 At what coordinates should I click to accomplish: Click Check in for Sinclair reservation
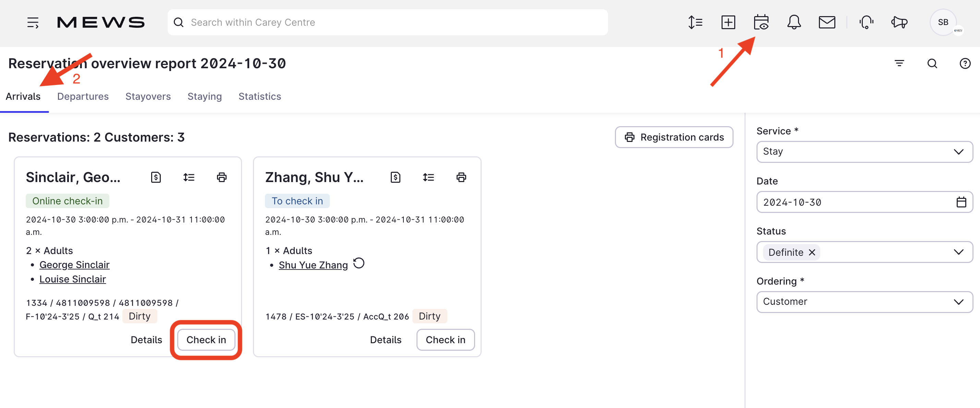click(x=206, y=339)
